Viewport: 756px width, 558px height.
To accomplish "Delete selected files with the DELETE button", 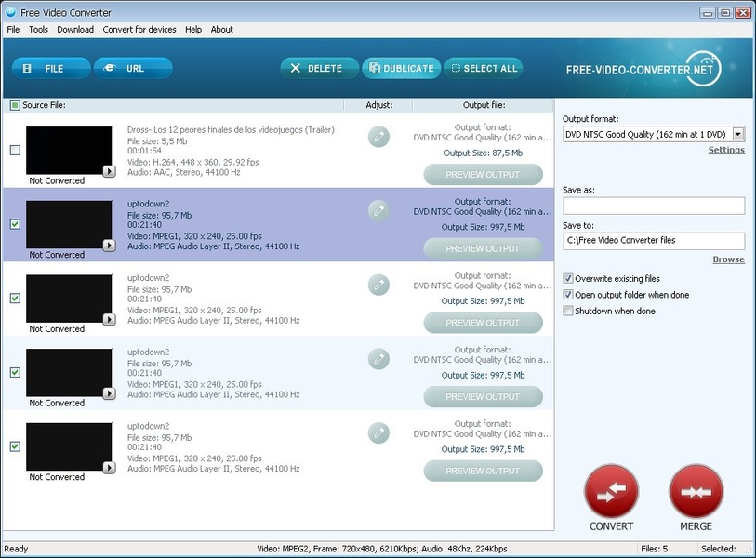I will [x=317, y=68].
